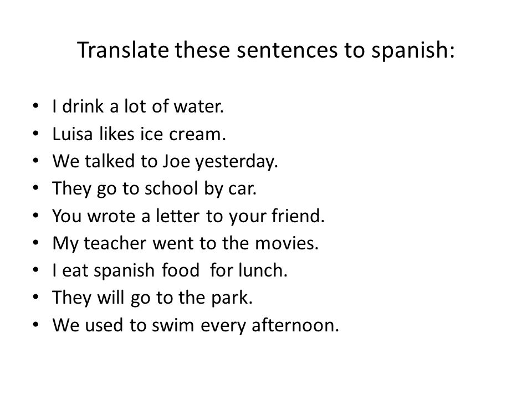This screenshot has height=399, width=532.
Task: Select 'They go to school by car.'
Action: (155, 188)
